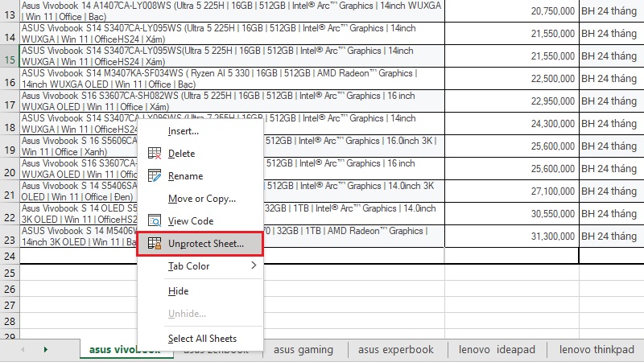Choose Delete from the sheet context menu
Image resolution: width=644 pixels, height=362 pixels.
click(x=200, y=154)
